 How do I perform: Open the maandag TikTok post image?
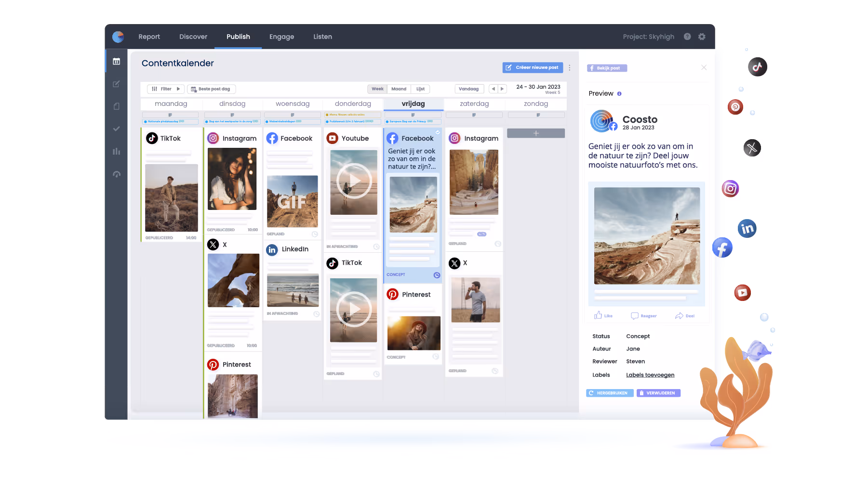[172, 198]
